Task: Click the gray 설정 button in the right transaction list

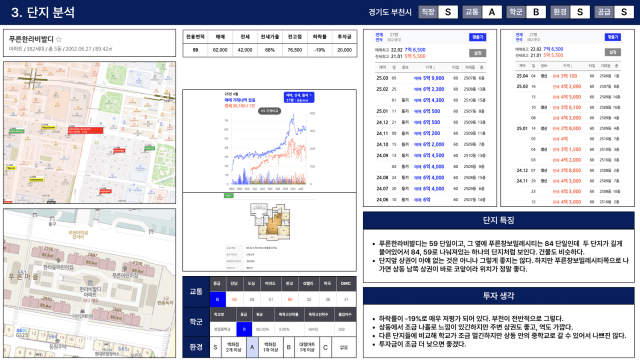Action: tap(613, 52)
